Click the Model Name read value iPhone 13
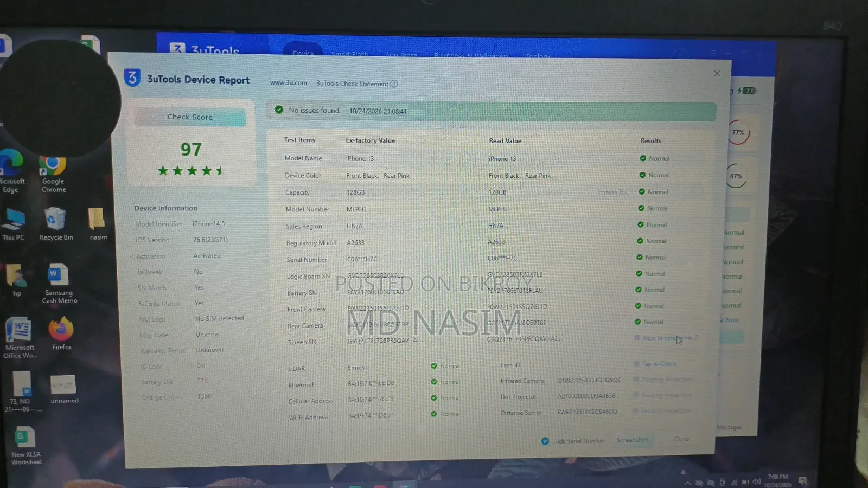This screenshot has width=868, height=488. pyautogui.click(x=502, y=159)
